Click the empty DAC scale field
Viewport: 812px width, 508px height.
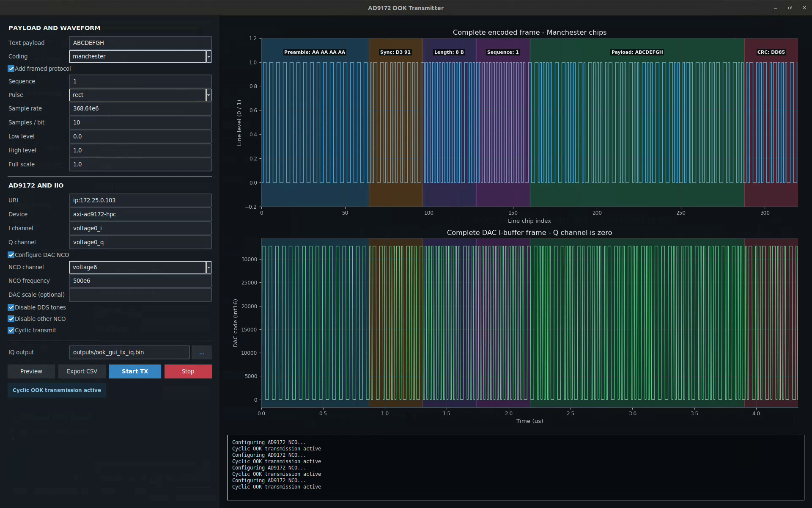coord(140,295)
